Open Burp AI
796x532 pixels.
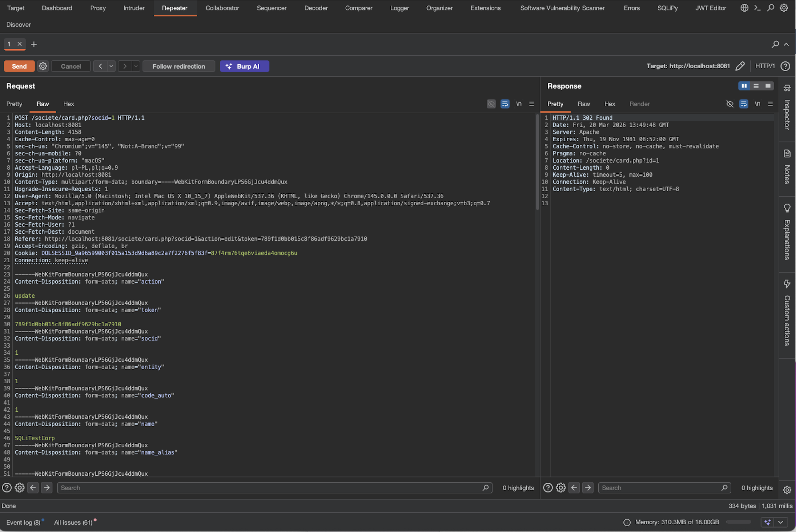(245, 66)
